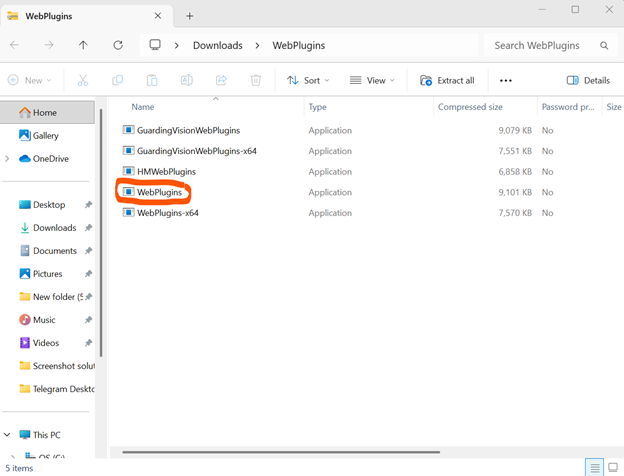Click the search magnifier icon
The image size is (624, 476).
pyautogui.click(x=604, y=45)
